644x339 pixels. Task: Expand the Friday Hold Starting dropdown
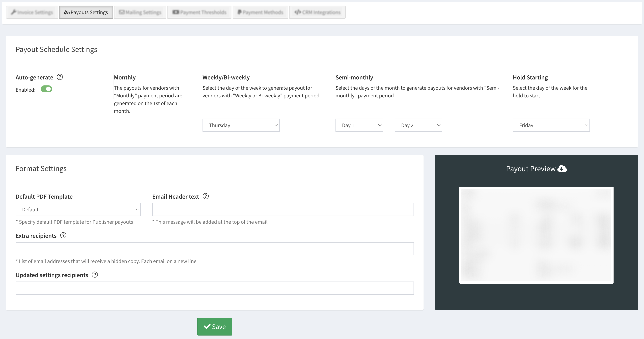[x=551, y=125]
